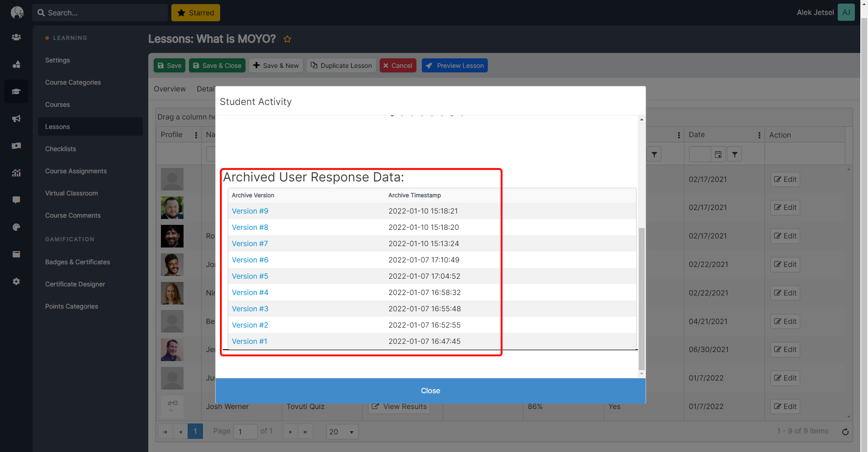Open archived Version #2 link
The image size is (868, 452).
(x=250, y=325)
